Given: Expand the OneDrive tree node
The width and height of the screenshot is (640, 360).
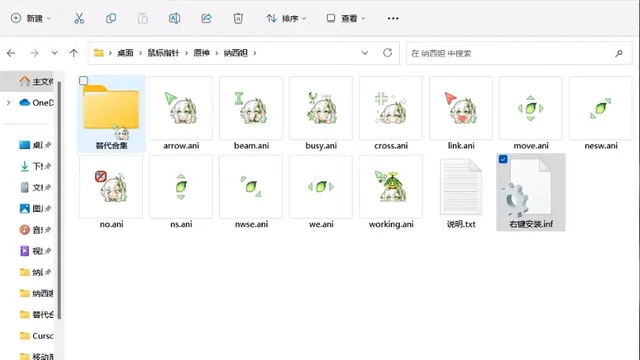Looking at the screenshot, I should click(9, 102).
